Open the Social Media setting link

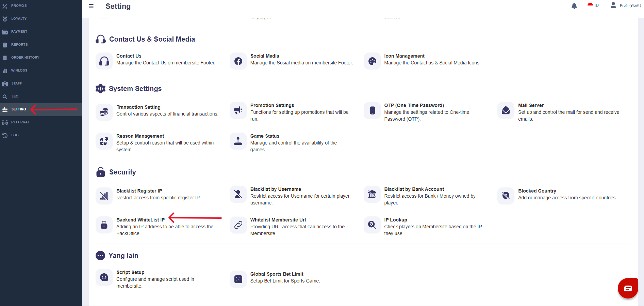click(265, 56)
